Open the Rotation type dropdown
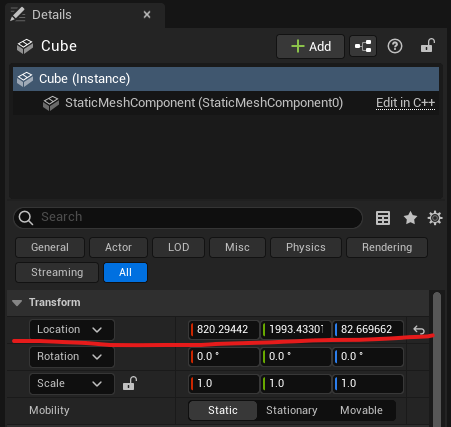Viewport: 451px width, 427px height. (x=72, y=357)
